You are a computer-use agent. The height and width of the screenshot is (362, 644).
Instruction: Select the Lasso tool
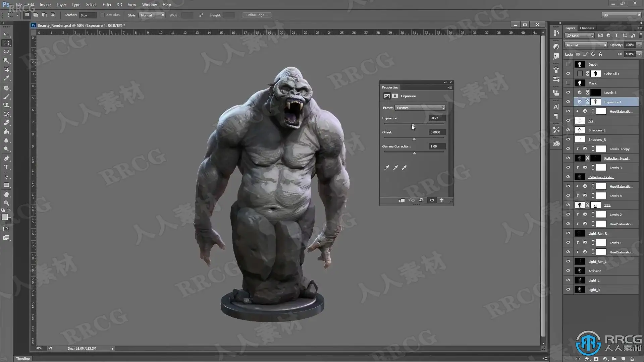(x=6, y=52)
